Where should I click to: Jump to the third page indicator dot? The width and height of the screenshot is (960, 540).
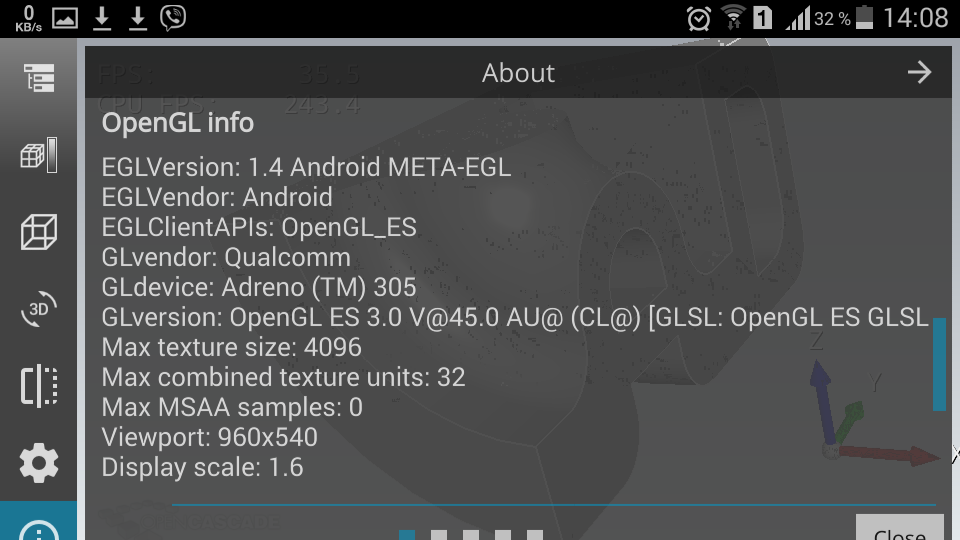471,535
